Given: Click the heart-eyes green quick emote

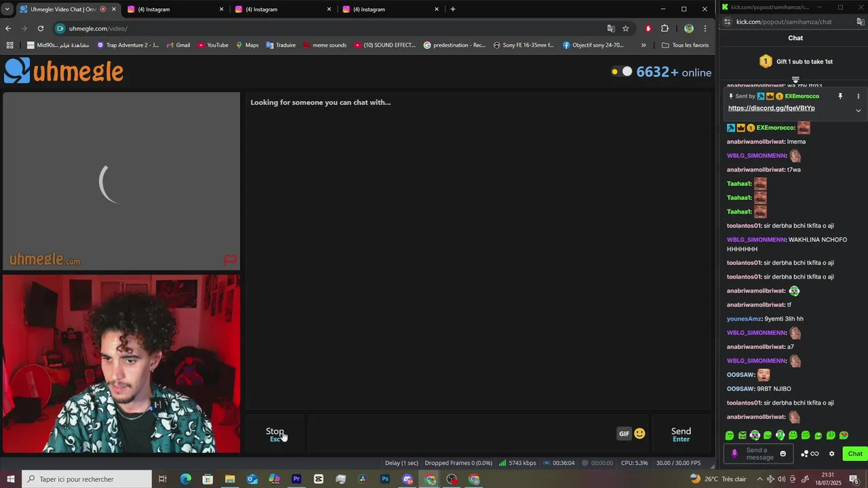Looking at the screenshot, I should pyautogui.click(x=844, y=435).
